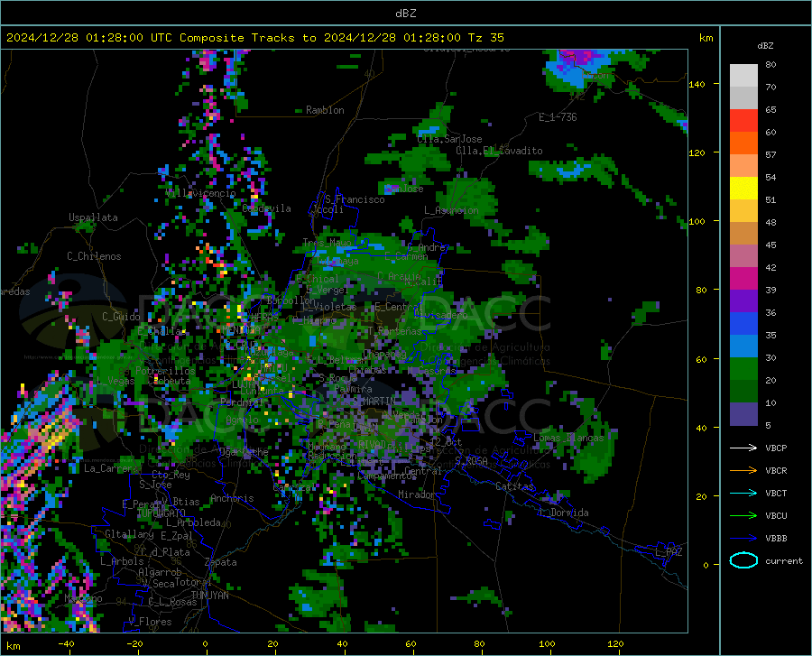The image size is (812, 656).
Task: Click the 'VBCR' legend label
Action: tap(776, 471)
